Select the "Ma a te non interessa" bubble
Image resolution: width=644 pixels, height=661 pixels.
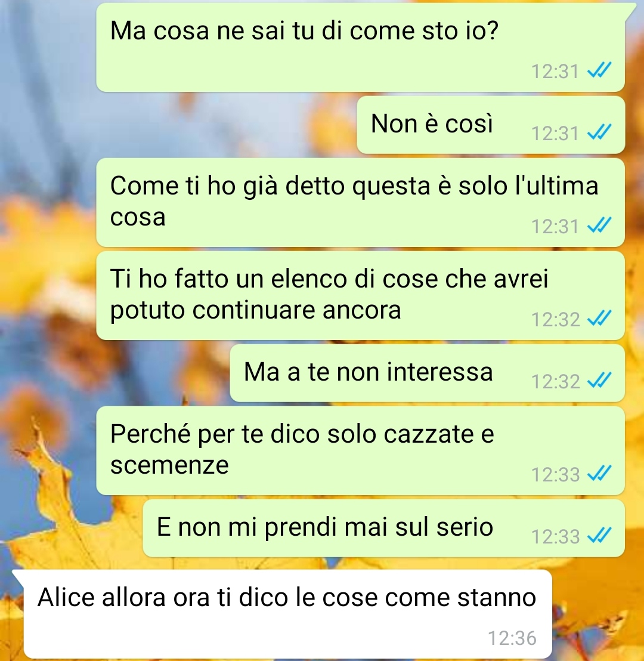427,373
